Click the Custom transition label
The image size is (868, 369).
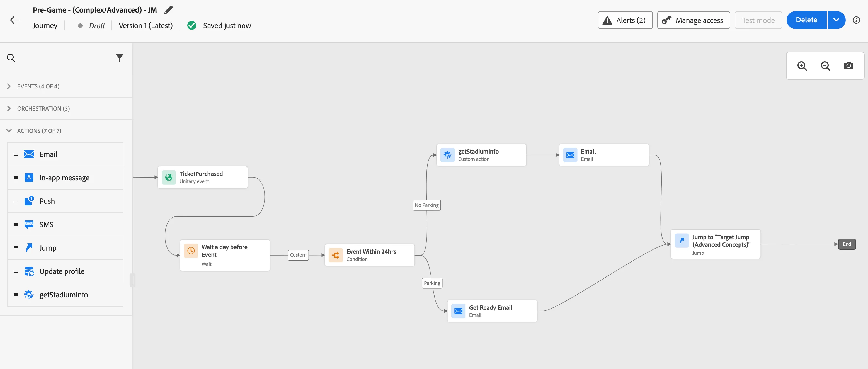tap(298, 255)
